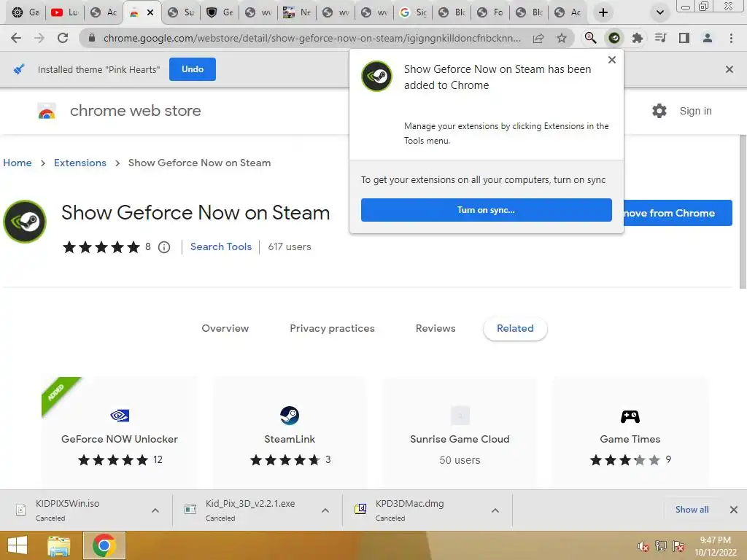
Task: Open the Windows Start button
Action: pos(18,545)
